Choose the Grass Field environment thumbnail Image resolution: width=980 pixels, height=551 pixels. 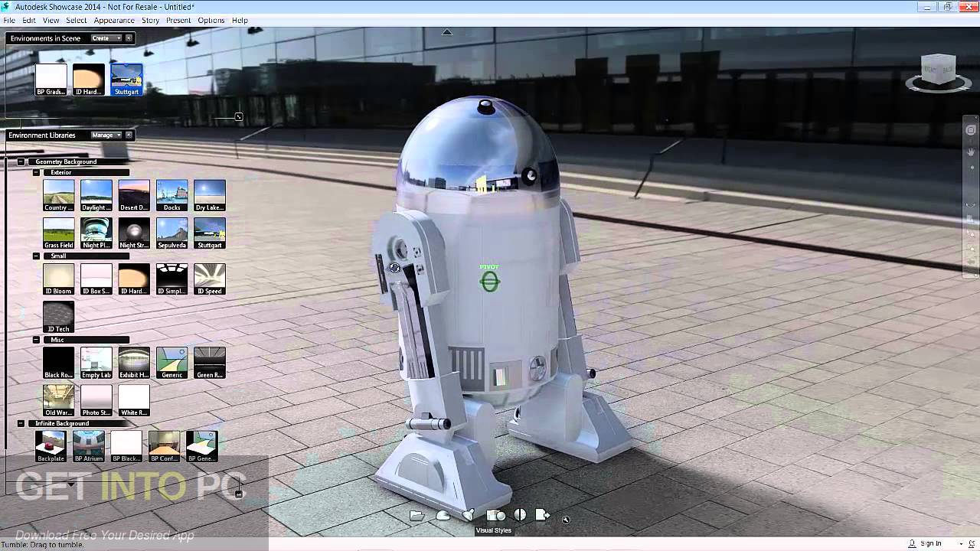[59, 233]
